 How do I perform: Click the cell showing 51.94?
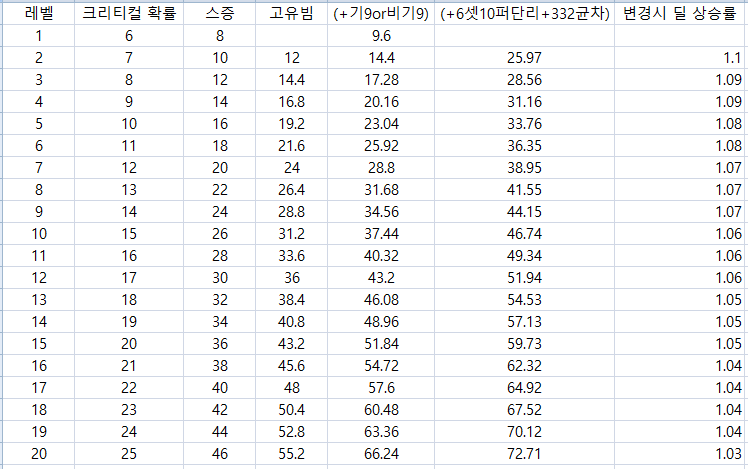pos(525,278)
